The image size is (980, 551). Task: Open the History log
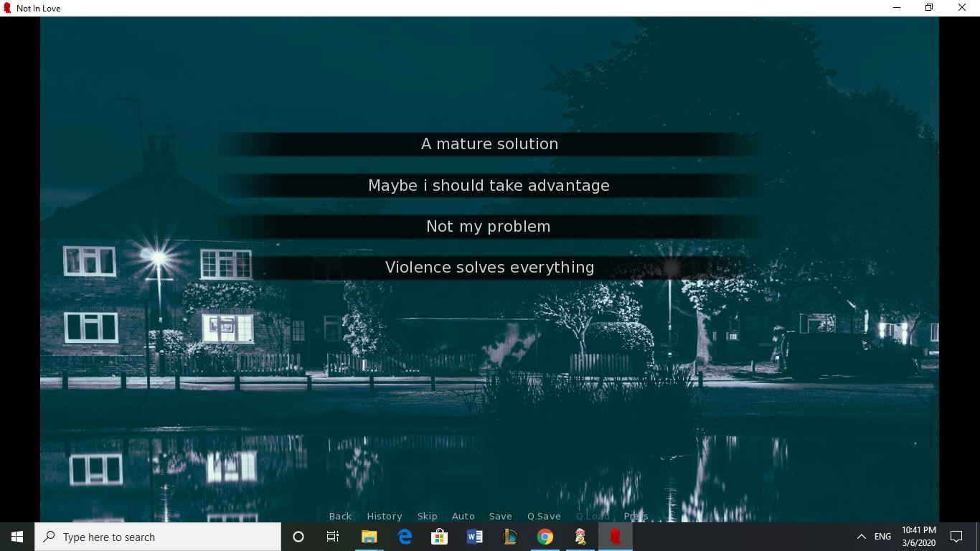pos(385,516)
